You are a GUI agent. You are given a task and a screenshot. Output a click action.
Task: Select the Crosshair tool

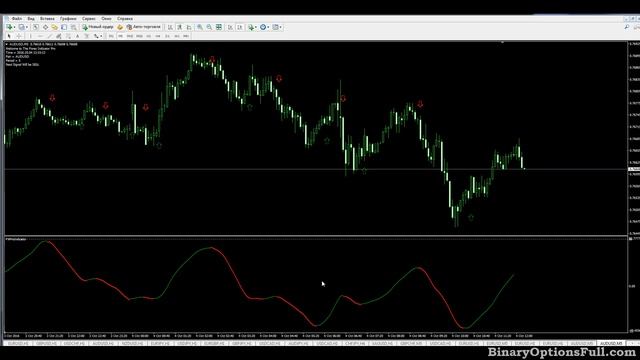point(19,36)
